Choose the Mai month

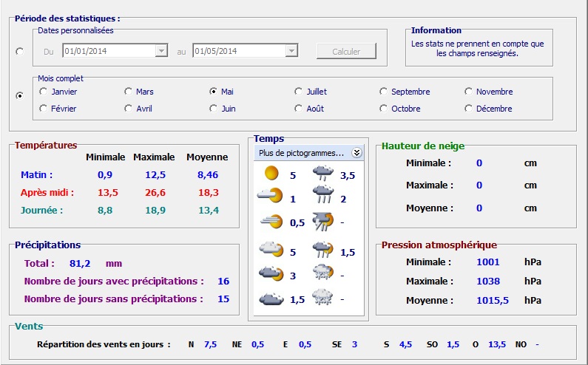pos(221,92)
